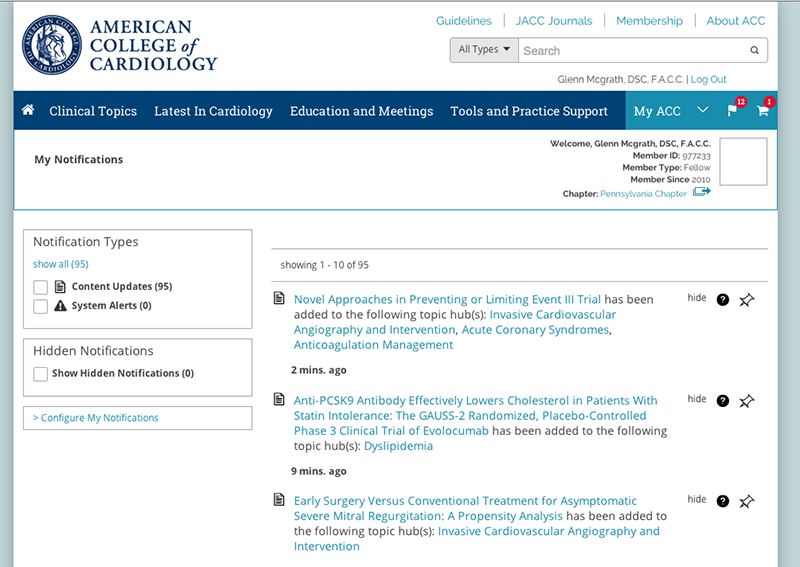800x567 pixels.
Task: Click the home icon in navigation bar
Action: 28,111
